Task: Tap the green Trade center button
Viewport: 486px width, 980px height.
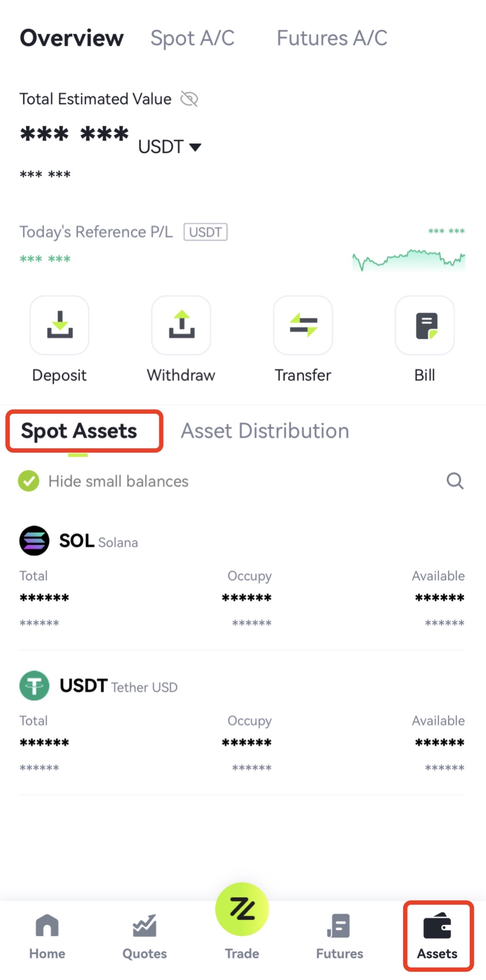Action: coord(242,909)
